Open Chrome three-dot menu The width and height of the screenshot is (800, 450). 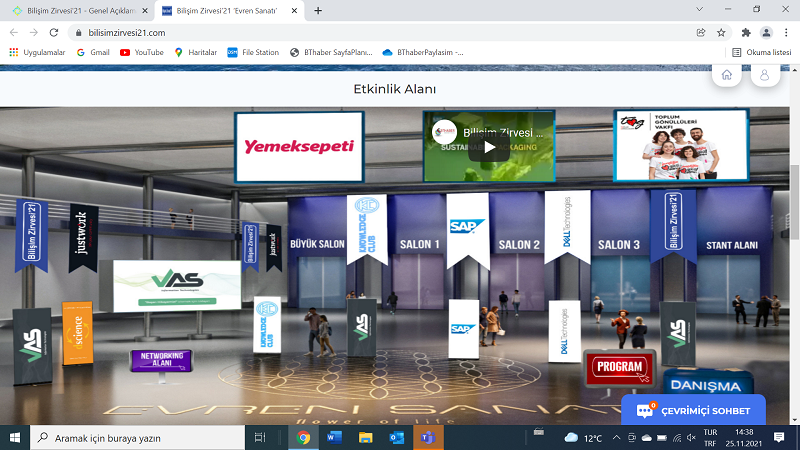coord(786,33)
